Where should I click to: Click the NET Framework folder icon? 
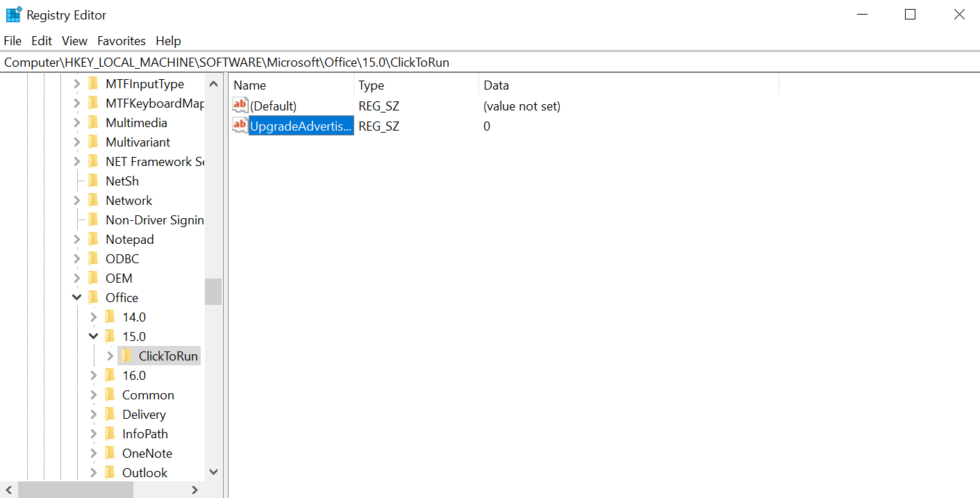(93, 162)
